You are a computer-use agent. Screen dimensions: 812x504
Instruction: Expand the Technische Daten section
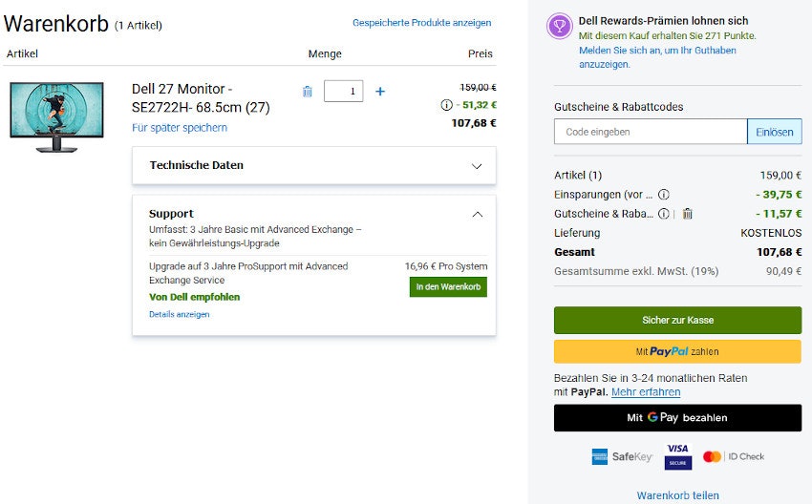pos(477,166)
